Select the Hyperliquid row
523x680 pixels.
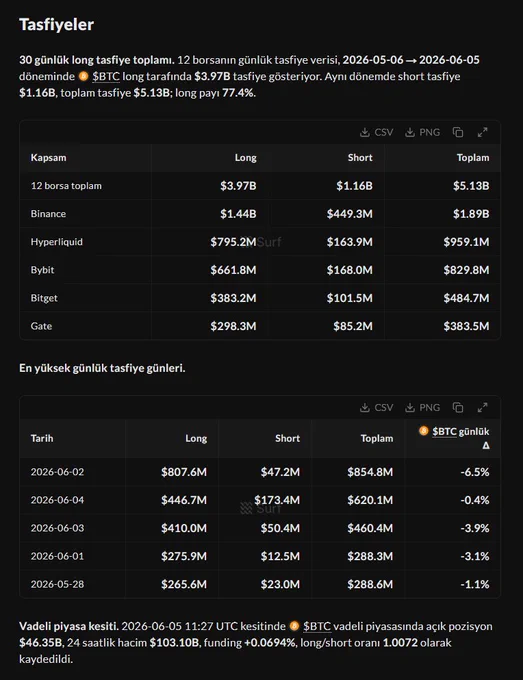[x=260, y=242]
